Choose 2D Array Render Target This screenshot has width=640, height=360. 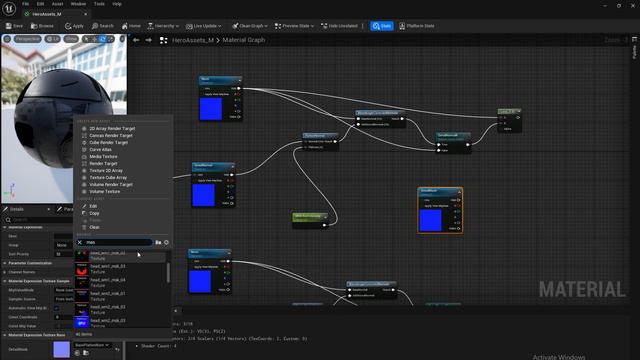tap(112, 129)
